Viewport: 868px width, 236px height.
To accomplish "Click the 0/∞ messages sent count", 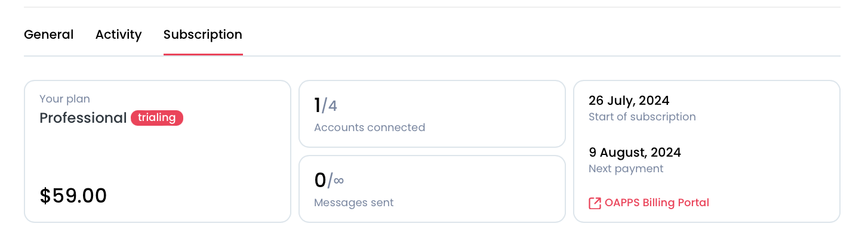I will tap(330, 180).
